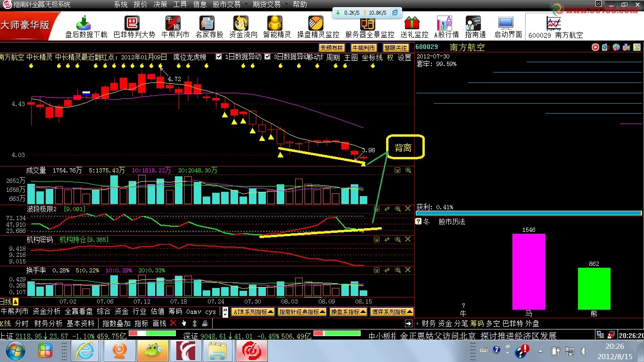Open the 决策 menu
The width and height of the screenshot is (644, 362).
160,4
